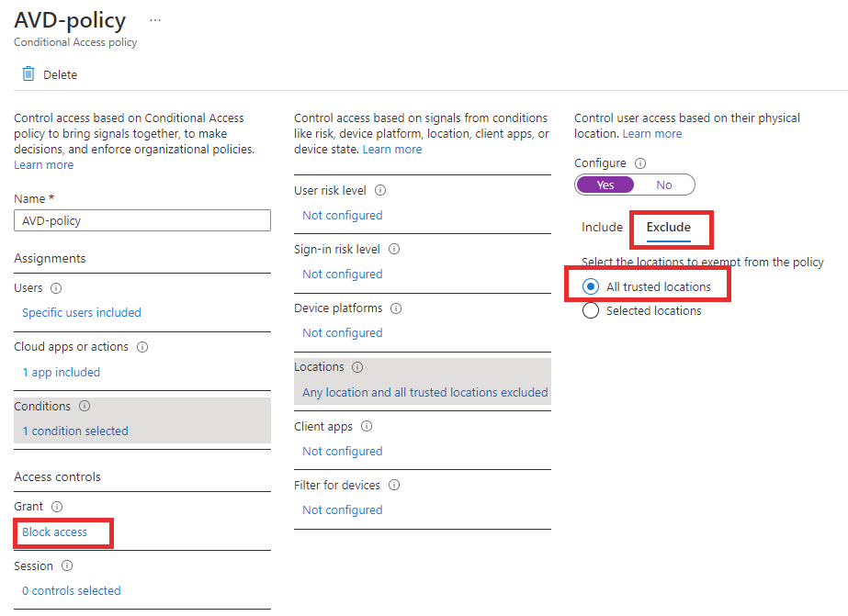Select the Selected locations radio button
Image resolution: width=848 pixels, height=616 pixels.
pyautogui.click(x=591, y=310)
